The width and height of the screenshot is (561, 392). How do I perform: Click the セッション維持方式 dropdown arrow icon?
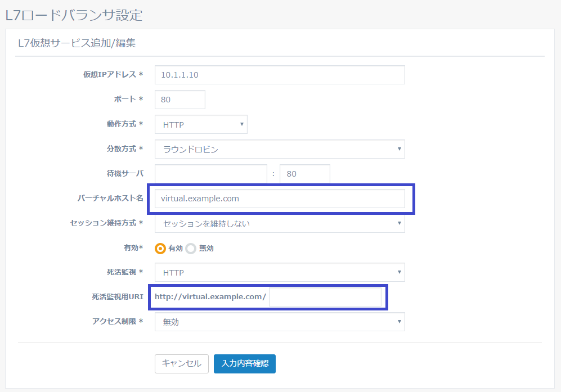[x=399, y=223]
